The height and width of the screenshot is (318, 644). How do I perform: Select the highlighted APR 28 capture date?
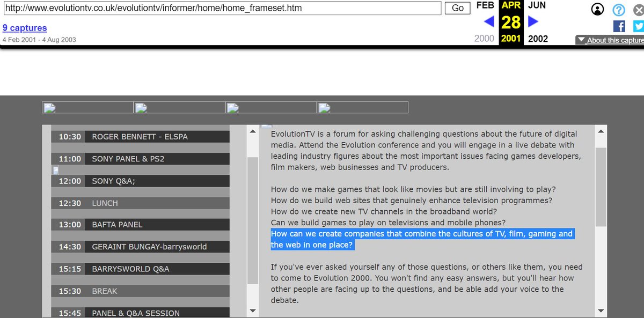[510, 21]
